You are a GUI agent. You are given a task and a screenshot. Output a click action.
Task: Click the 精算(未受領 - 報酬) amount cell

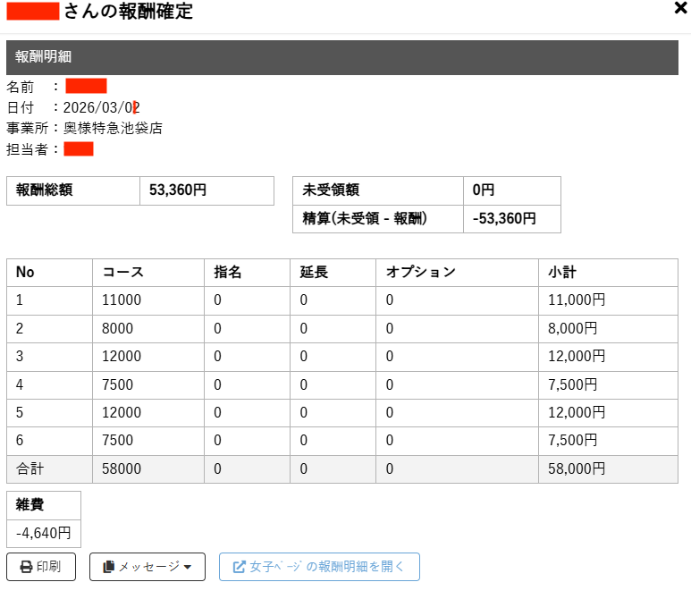[504, 218]
